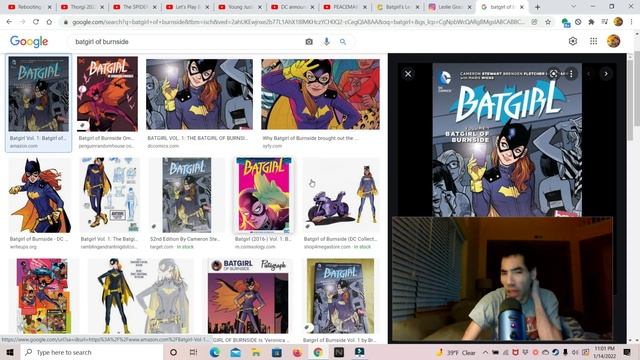The image size is (640, 360).
Task: Open the Batgirl of Burnside Vol. 1 book photo
Action: [x=340, y=296]
